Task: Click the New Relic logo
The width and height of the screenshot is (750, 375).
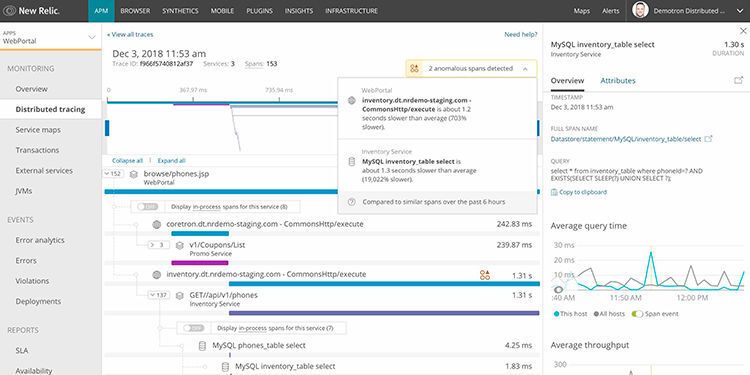Action: click(x=33, y=11)
